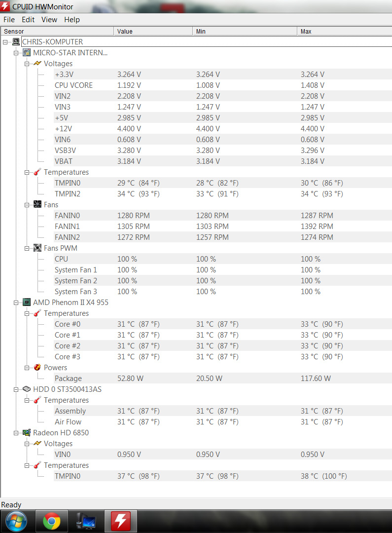Collapse the AMD Phenom II X4 955 node
The width and height of the screenshot is (392, 533).
[16, 303]
